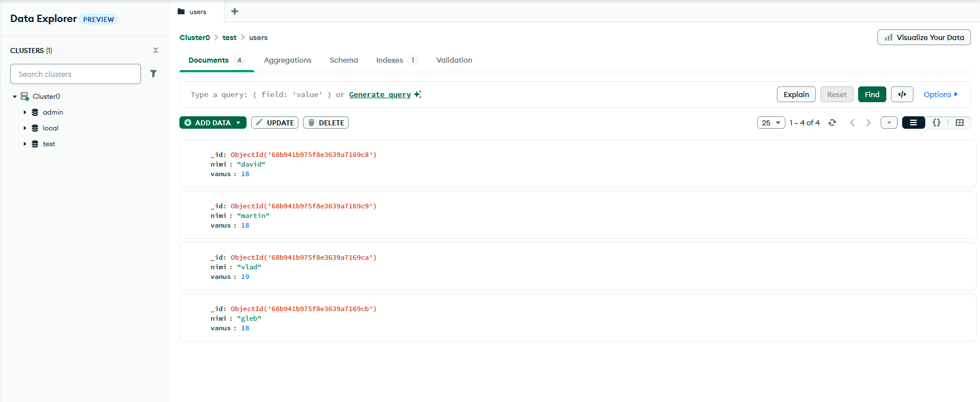Open a new tab with plus icon
The height and width of the screenshot is (402, 980).
coord(235,11)
